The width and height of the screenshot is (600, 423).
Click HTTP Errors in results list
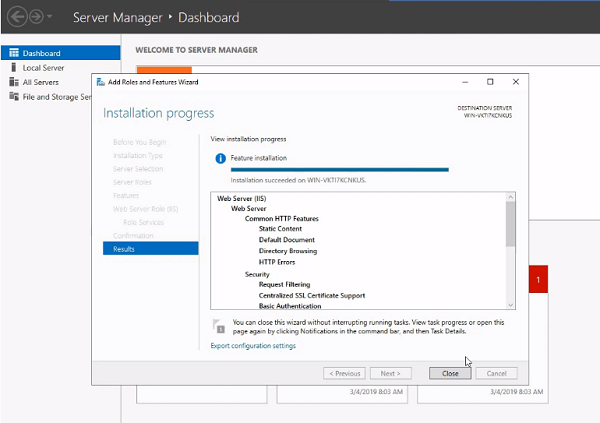point(277,262)
